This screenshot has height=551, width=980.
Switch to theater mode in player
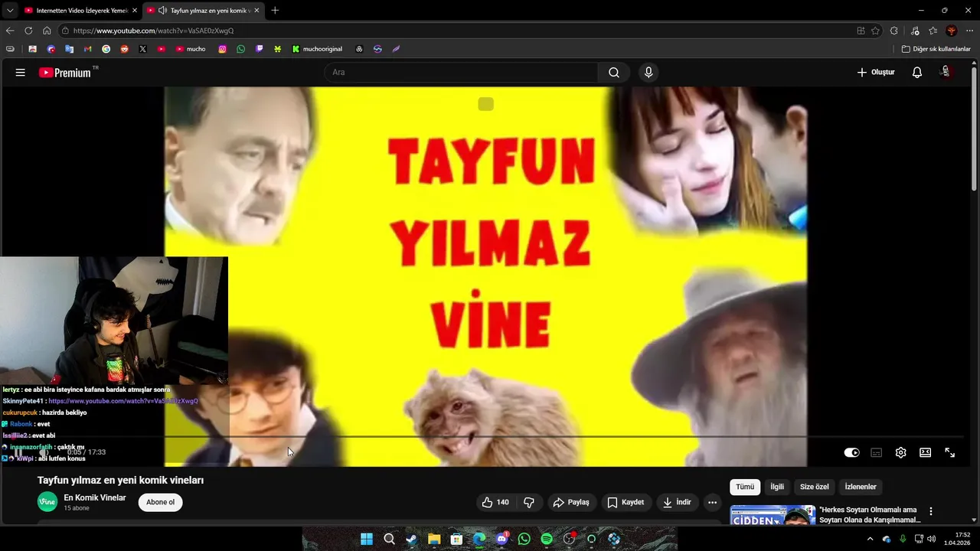pyautogui.click(x=925, y=453)
